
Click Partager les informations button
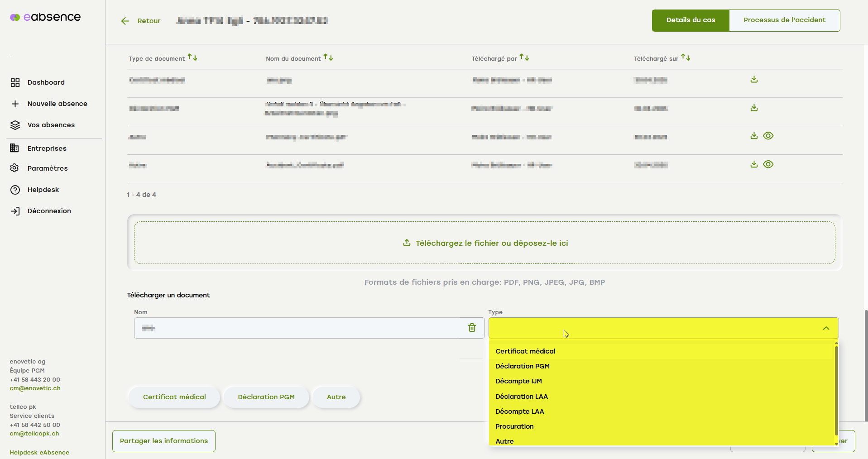pos(164,441)
